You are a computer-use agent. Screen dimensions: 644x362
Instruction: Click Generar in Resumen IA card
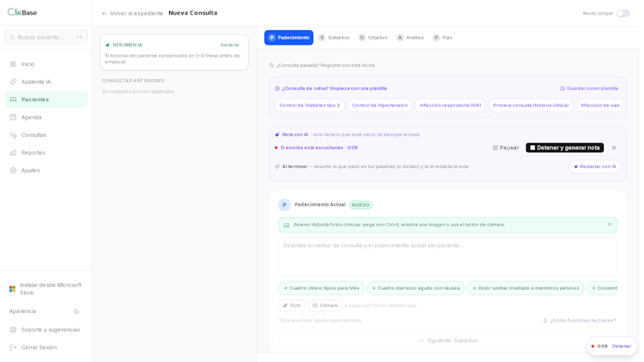pos(229,45)
